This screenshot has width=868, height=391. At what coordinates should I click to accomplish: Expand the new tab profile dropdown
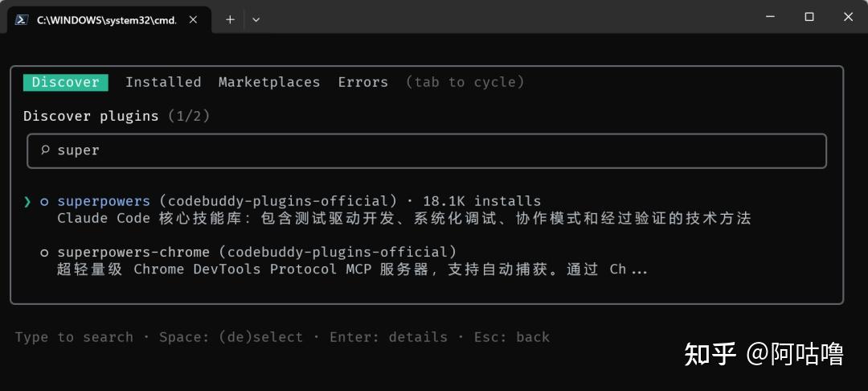point(256,19)
